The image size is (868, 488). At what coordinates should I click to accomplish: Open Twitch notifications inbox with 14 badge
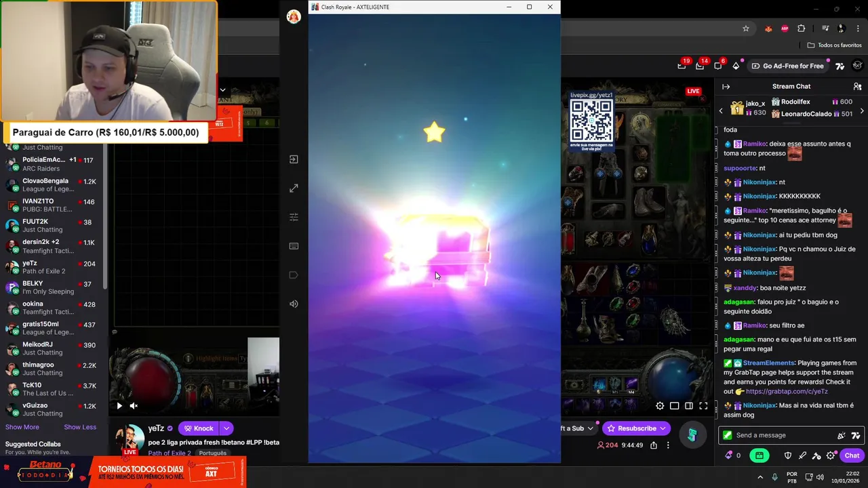click(x=700, y=66)
